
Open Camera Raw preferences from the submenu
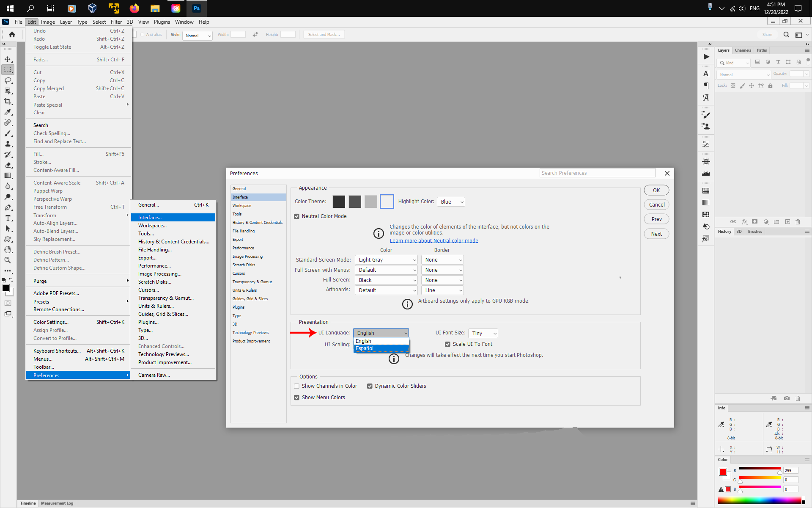(x=154, y=375)
